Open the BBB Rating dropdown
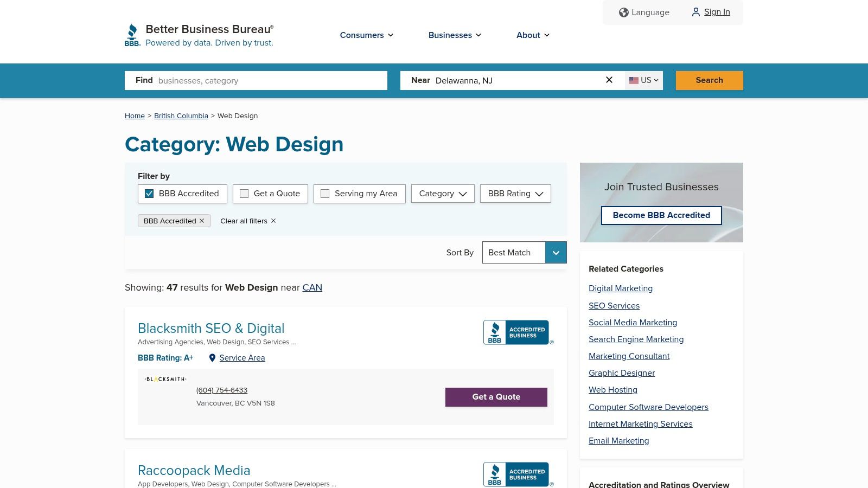Viewport: 868px width, 488px height. 515,194
